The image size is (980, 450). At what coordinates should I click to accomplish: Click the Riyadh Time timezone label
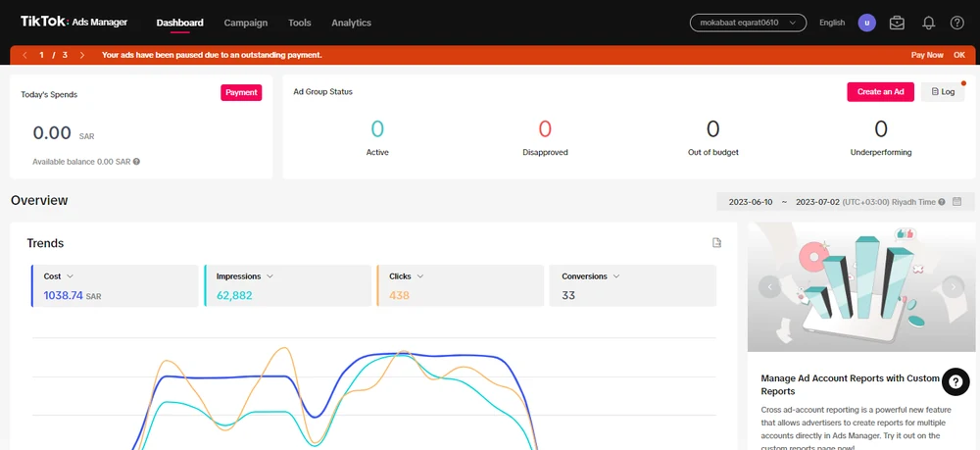tap(890, 202)
